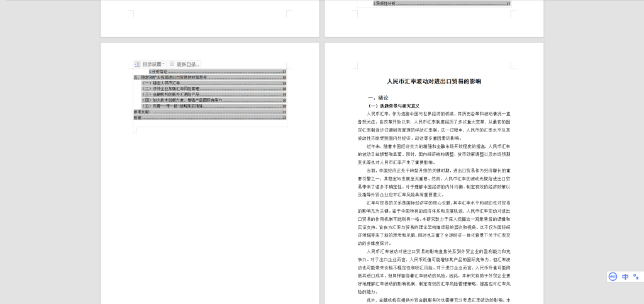Click the 更新目录... button
Image resolution: width=644 pixels, height=304 pixels.
pyautogui.click(x=184, y=64)
